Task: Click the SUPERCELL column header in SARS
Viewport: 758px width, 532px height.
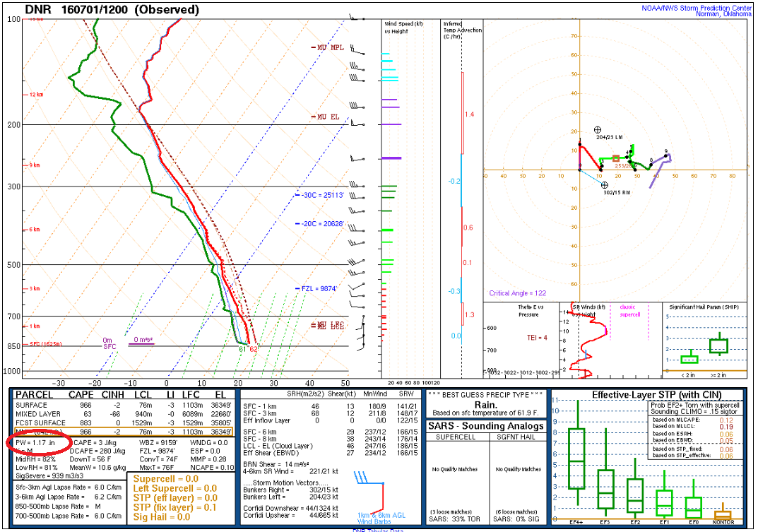Action: [x=456, y=438]
